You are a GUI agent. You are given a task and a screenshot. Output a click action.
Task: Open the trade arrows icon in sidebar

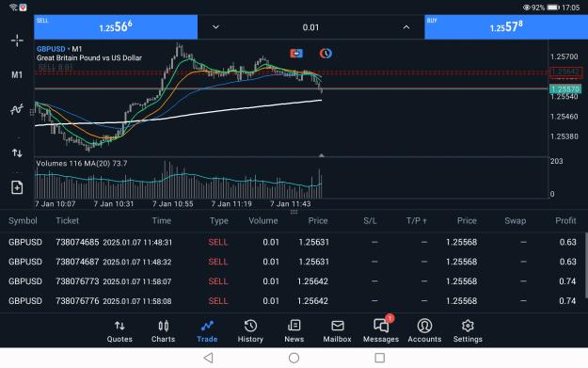tap(17, 153)
